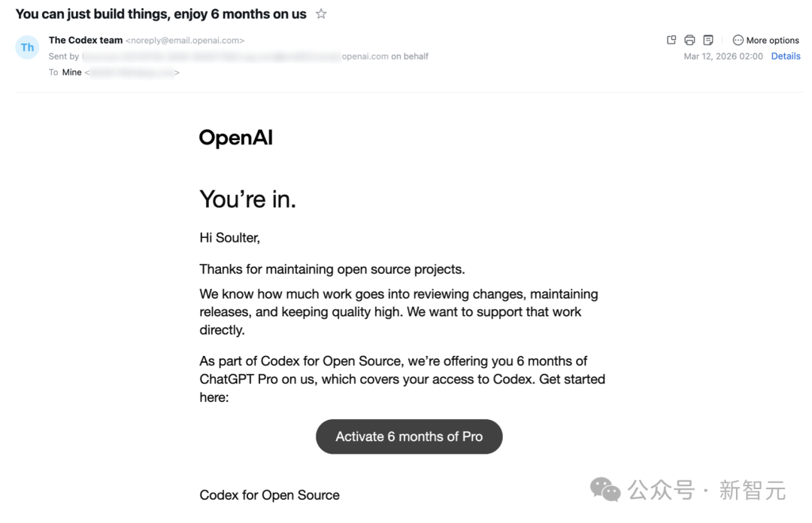
Task: Click the round 'Th' sender avatar
Action: [x=28, y=47]
